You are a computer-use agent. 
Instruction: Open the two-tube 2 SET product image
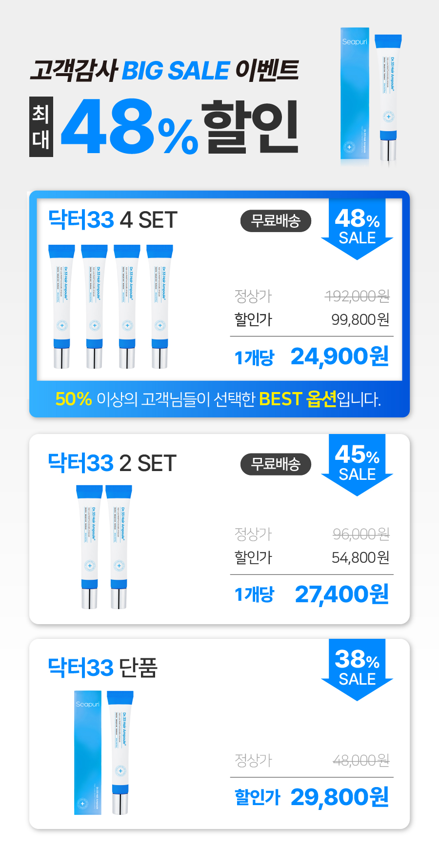click(104, 547)
